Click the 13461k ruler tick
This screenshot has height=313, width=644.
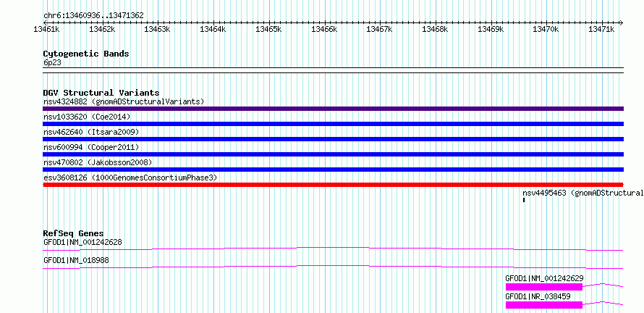[x=46, y=29]
